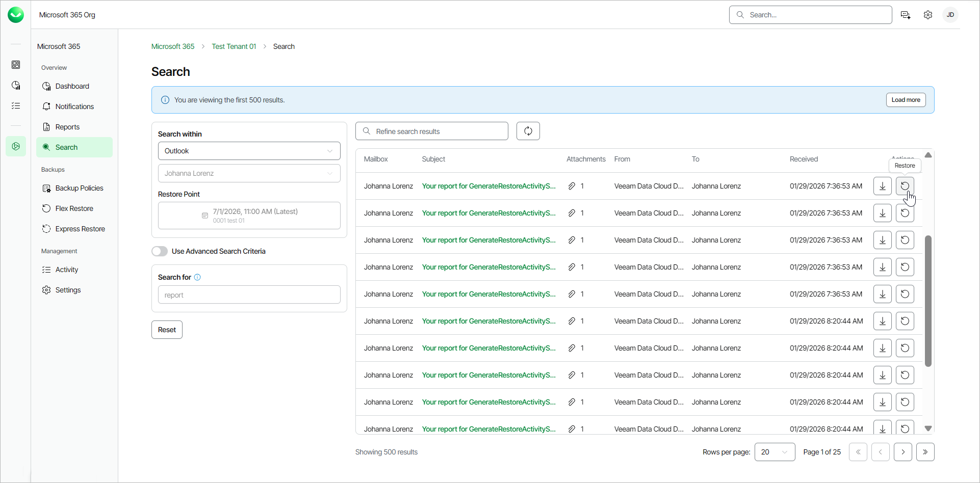Open the messages icon beside the top search
This screenshot has width=980, height=483.
[906, 15]
